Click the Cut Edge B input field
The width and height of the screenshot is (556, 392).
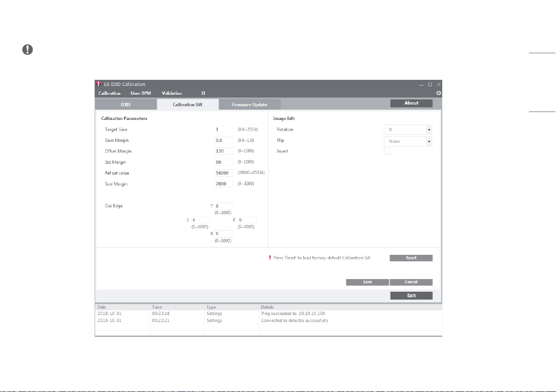pos(224,234)
